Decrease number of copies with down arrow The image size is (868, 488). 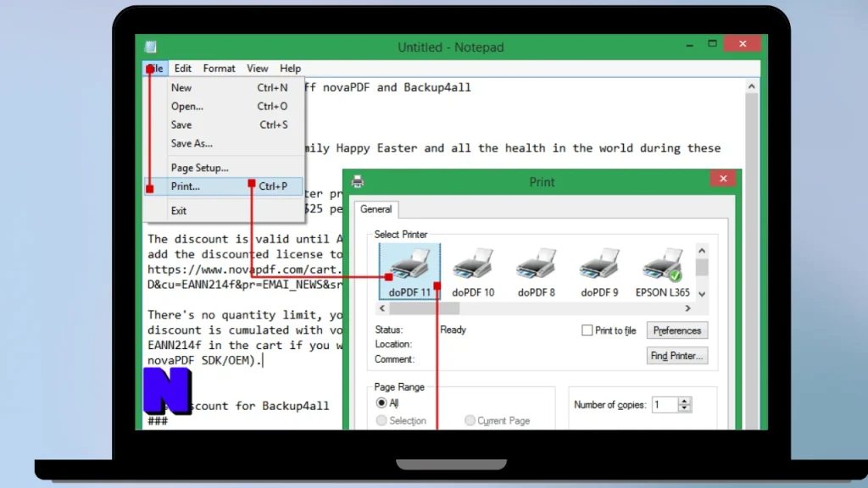[x=685, y=408]
